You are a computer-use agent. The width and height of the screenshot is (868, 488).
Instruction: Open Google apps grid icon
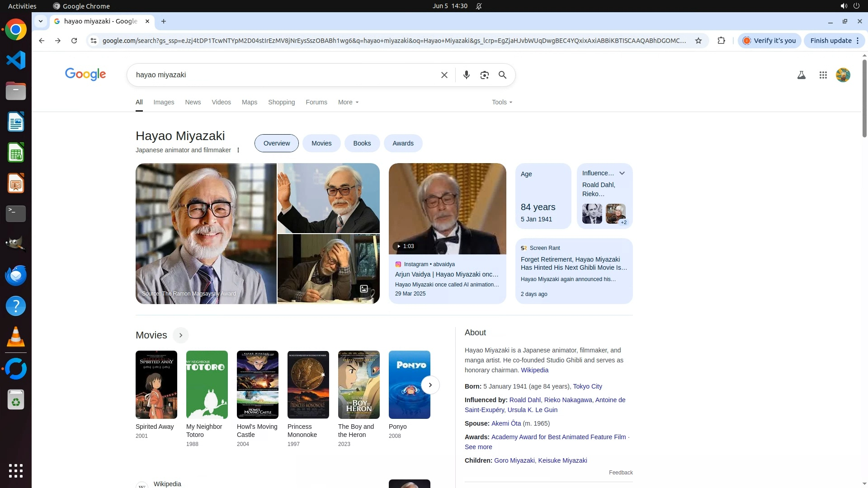tap(823, 75)
